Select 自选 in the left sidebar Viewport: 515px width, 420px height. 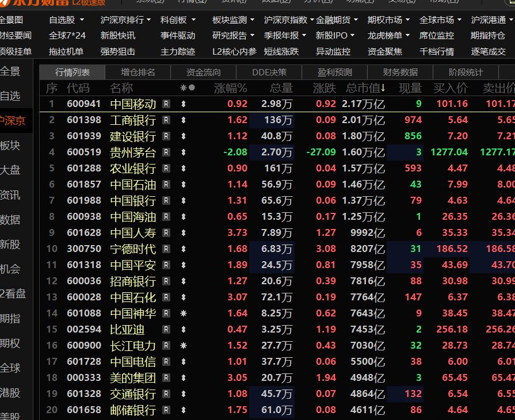tap(10, 96)
